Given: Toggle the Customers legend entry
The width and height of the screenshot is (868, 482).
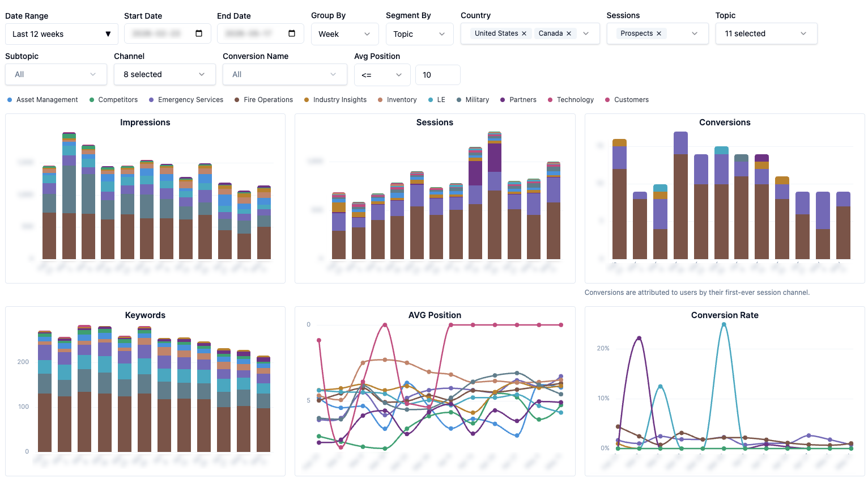Looking at the screenshot, I should [627, 100].
